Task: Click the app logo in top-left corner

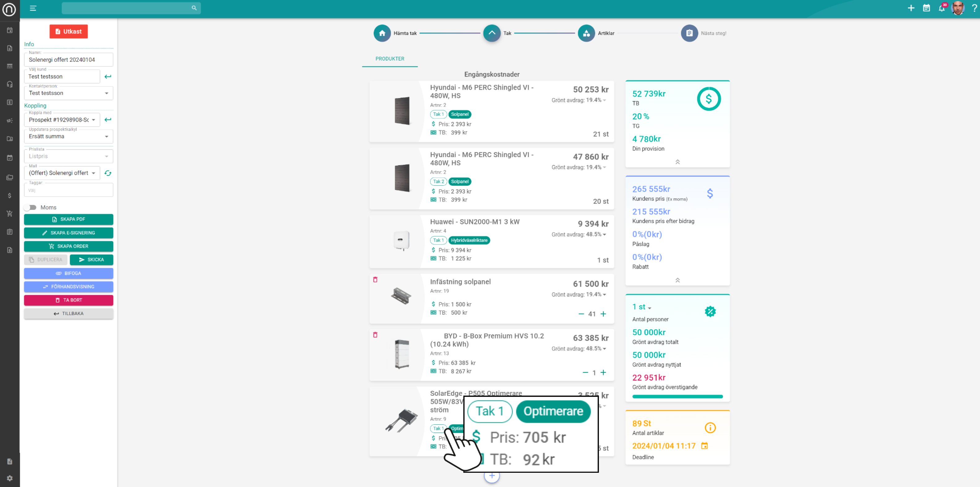Action: [9, 9]
